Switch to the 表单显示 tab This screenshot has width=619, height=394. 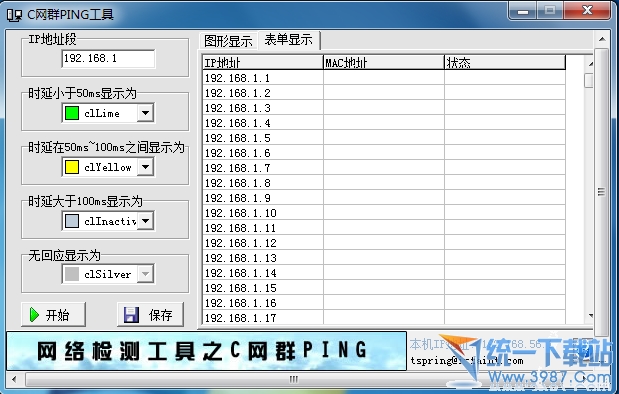[x=289, y=39]
